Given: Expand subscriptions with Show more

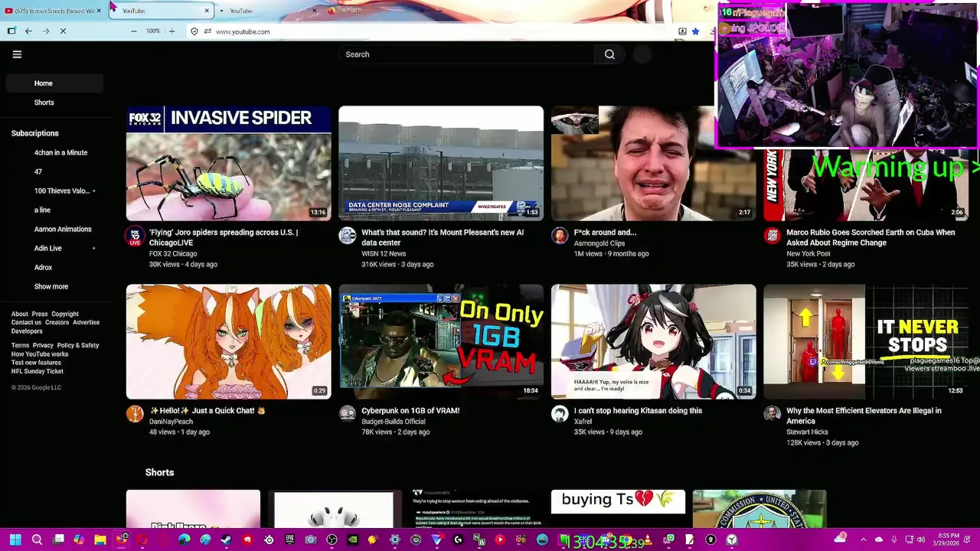Looking at the screenshot, I should coord(51,286).
